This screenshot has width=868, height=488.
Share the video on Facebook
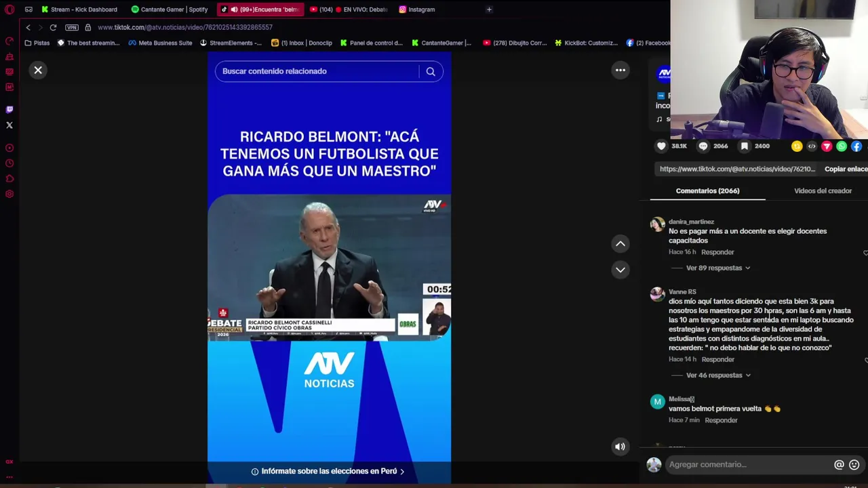click(856, 146)
